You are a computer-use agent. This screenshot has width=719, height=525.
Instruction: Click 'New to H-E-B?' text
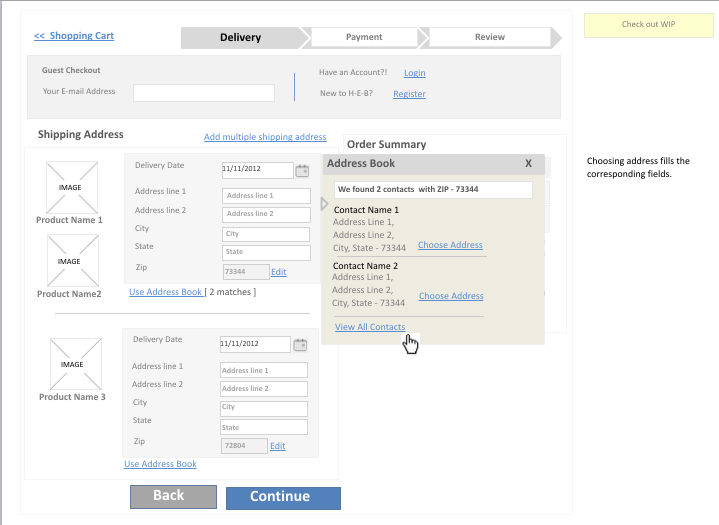pyautogui.click(x=346, y=93)
